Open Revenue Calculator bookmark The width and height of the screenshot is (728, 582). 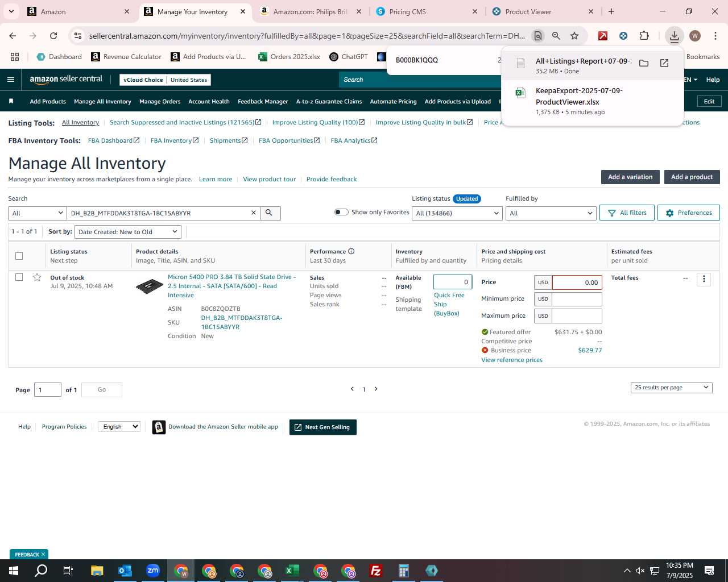click(126, 57)
